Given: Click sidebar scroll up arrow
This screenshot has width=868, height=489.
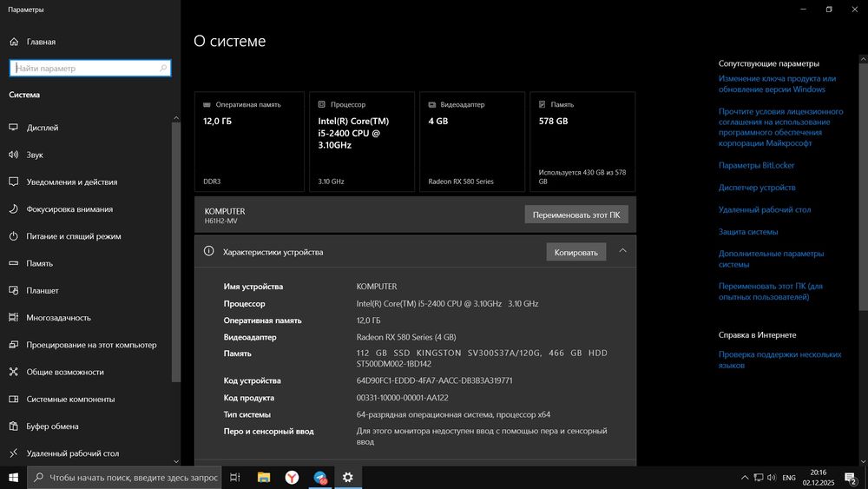Looking at the screenshot, I should tap(176, 118).
